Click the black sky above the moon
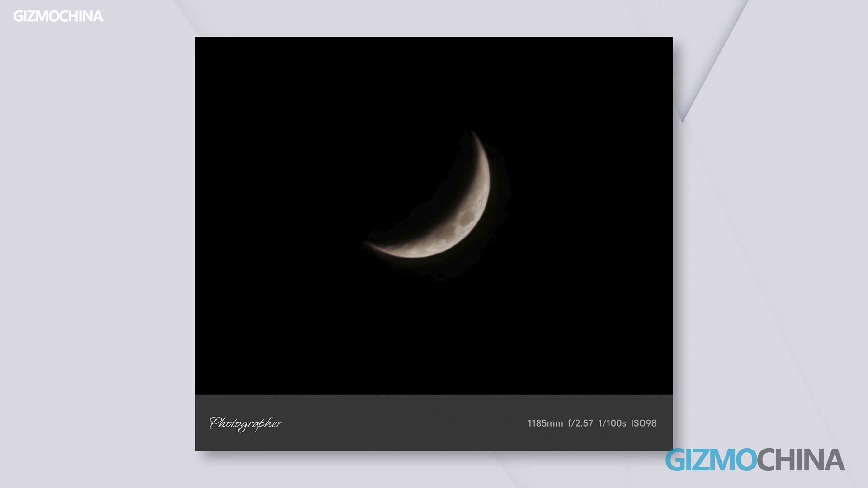 coord(434,81)
